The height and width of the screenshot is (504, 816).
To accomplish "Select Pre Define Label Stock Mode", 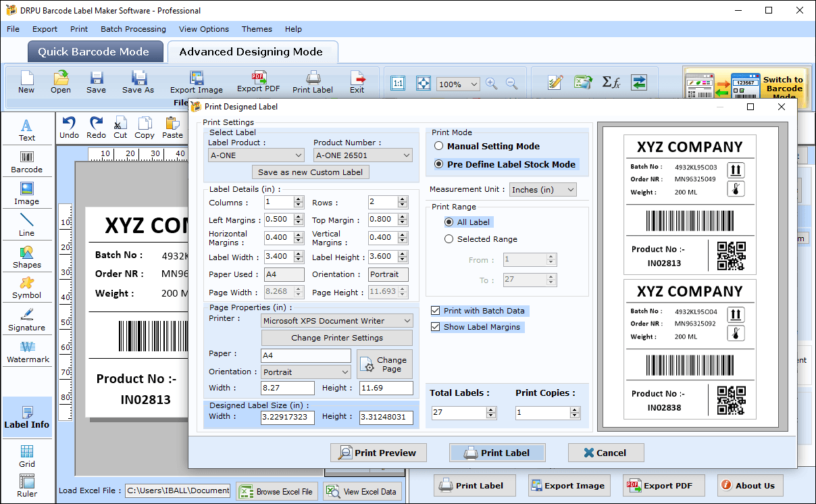I will pyautogui.click(x=438, y=164).
